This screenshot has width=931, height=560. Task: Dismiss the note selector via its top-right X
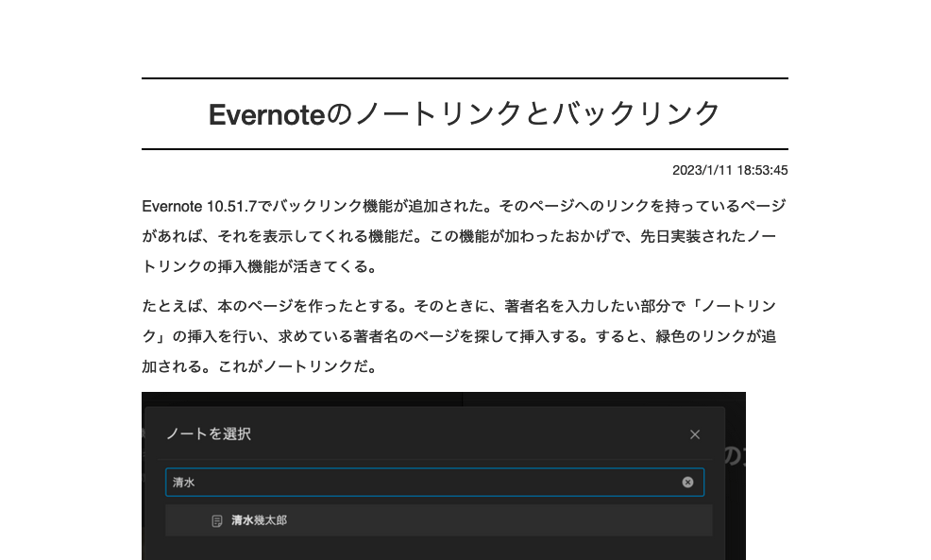(695, 434)
